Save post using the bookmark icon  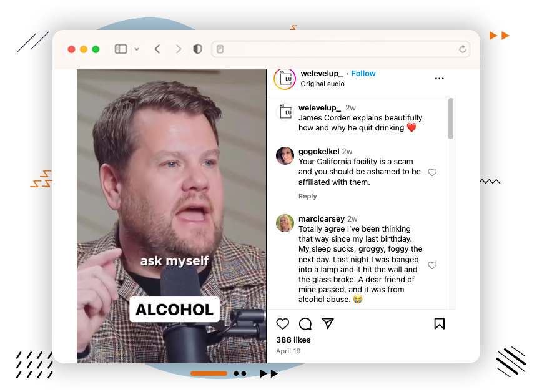pos(439,323)
